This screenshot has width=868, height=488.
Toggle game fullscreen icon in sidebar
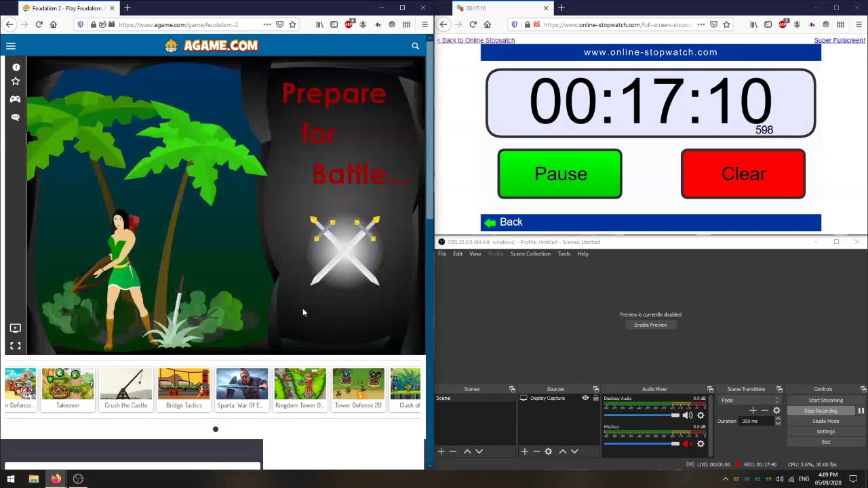coord(16,346)
